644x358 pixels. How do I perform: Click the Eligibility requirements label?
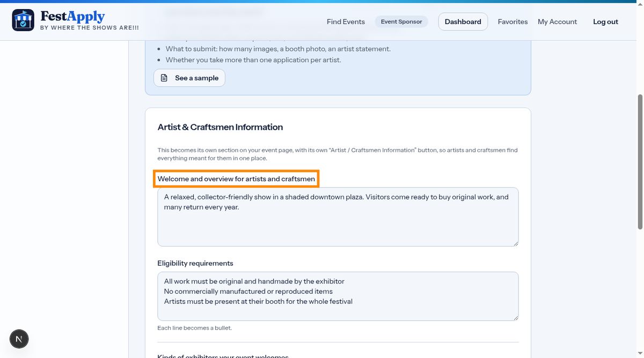[195, 263]
